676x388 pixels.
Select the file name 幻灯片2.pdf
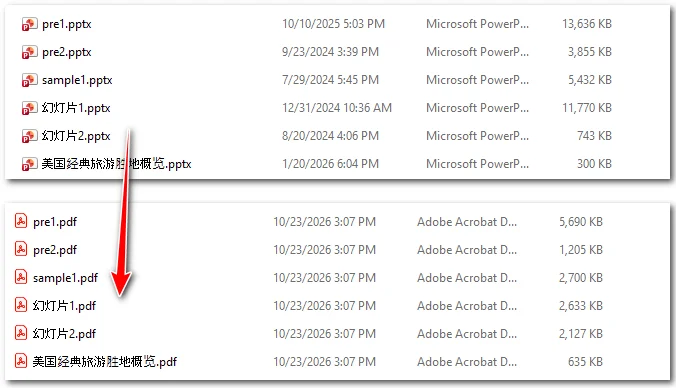tap(64, 334)
